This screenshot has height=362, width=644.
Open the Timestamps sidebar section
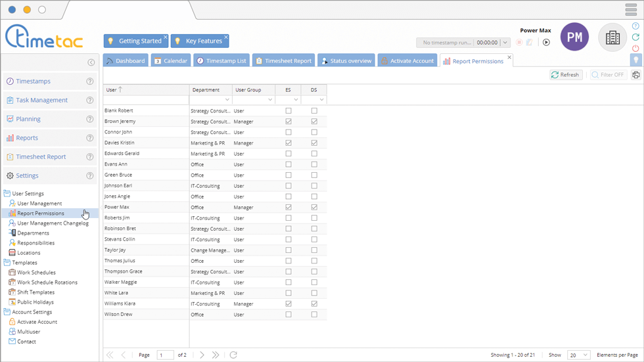coord(50,81)
